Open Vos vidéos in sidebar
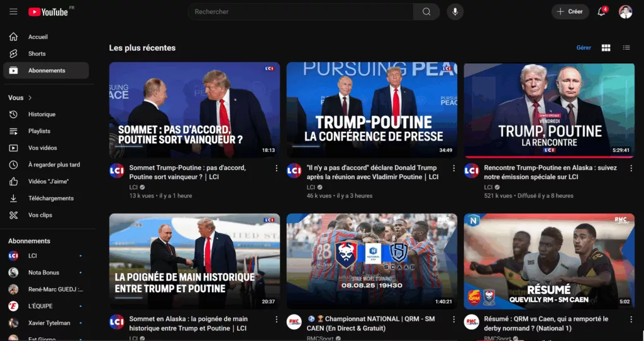The image size is (644, 341). [x=46, y=148]
